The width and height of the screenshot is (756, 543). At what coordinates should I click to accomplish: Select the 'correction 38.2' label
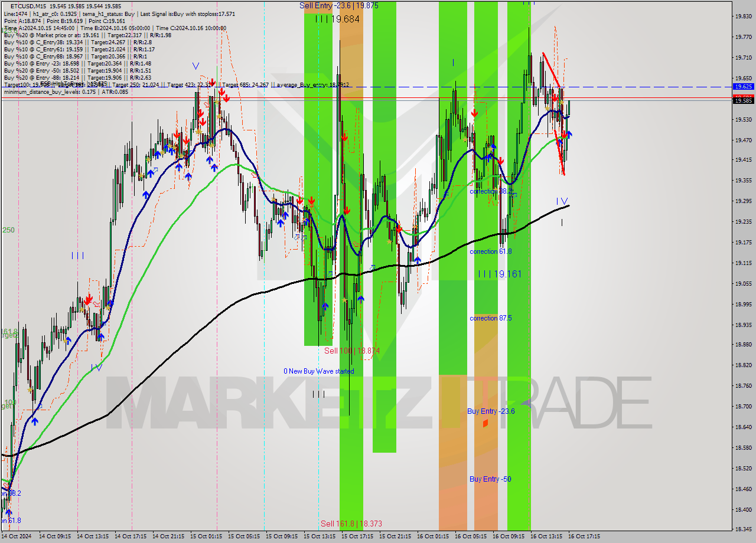point(490,191)
